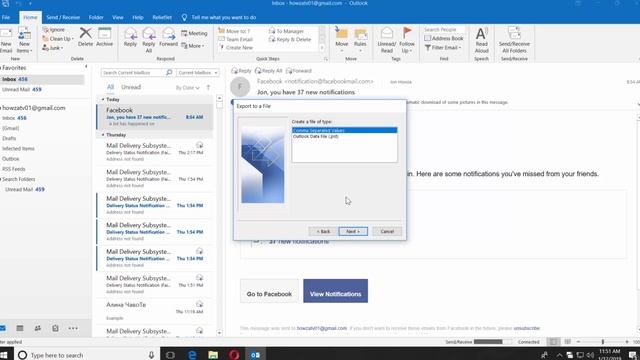Screen dimensions: 640x360
Task: Click Back in Export dialog
Action: (x=323, y=231)
